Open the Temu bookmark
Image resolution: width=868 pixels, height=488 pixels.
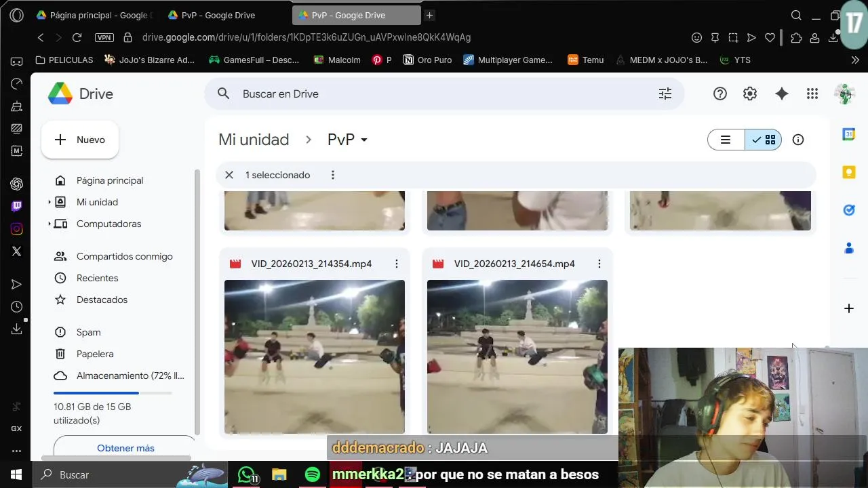pos(586,60)
